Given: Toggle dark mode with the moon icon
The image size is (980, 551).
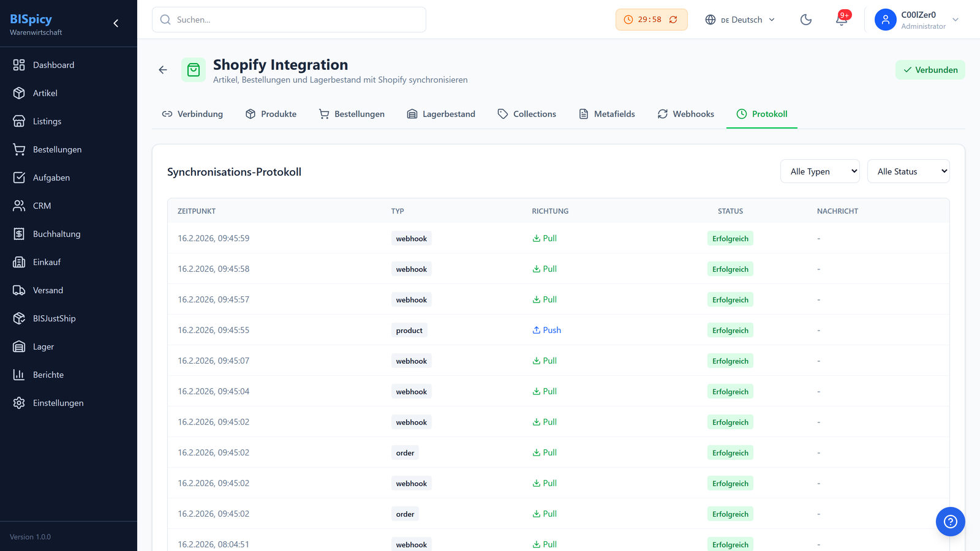Looking at the screenshot, I should pyautogui.click(x=806, y=20).
